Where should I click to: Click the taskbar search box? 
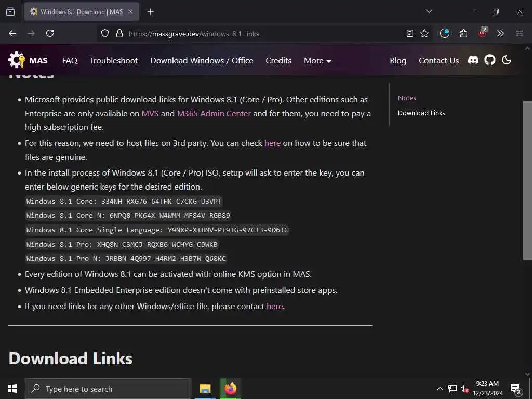pyautogui.click(x=108, y=389)
